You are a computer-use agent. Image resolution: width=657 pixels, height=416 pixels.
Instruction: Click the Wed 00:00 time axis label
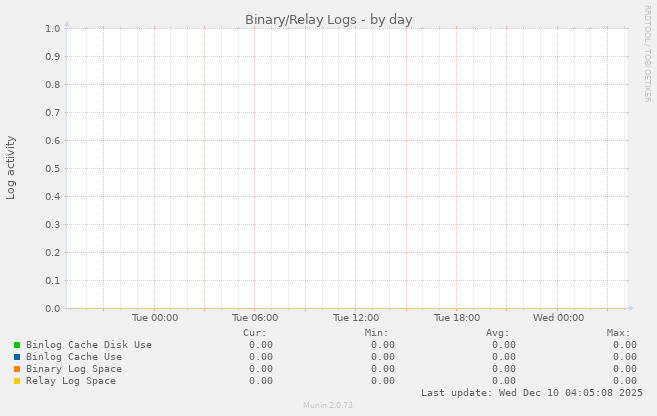(559, 318)
